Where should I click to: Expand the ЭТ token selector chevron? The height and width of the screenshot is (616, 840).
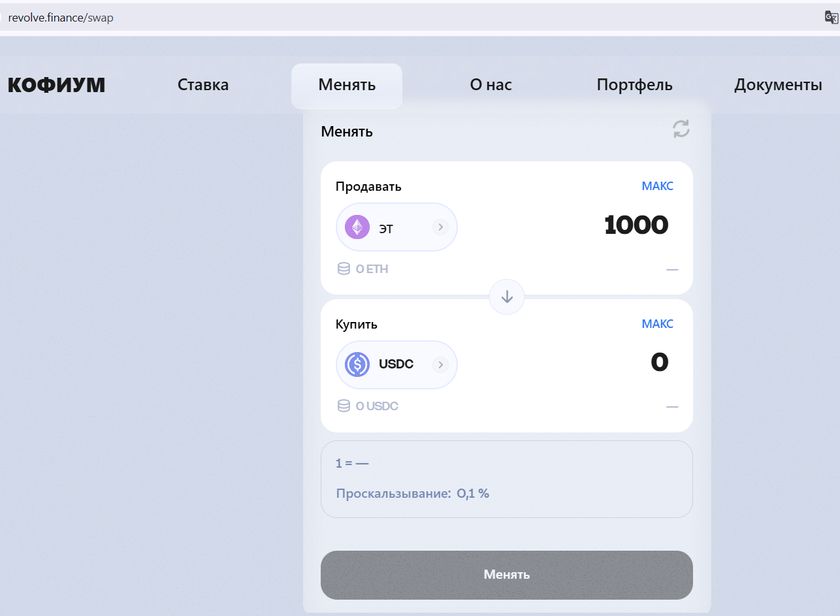point(441,227)
